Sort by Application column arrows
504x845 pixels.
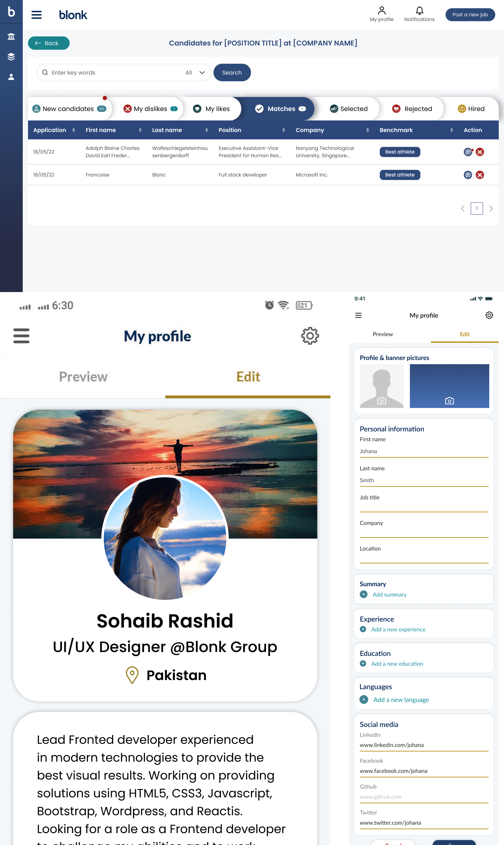[73, 130]
